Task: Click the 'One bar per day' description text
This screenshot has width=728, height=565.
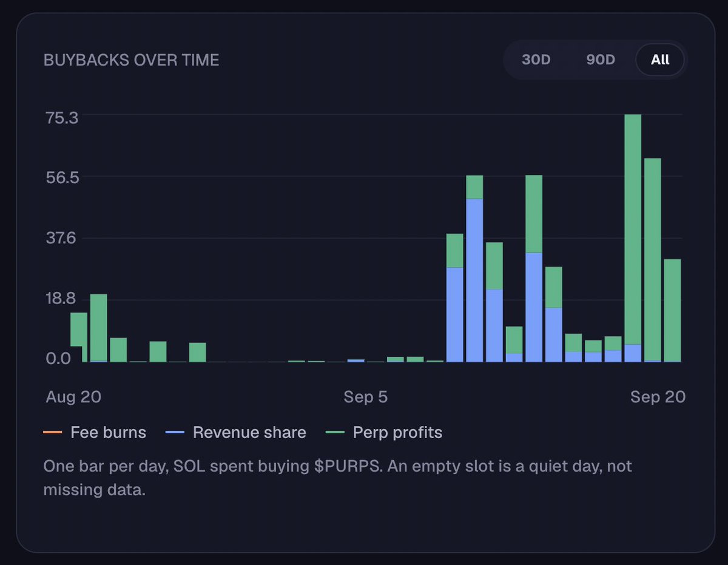Action: pos(337,478)
